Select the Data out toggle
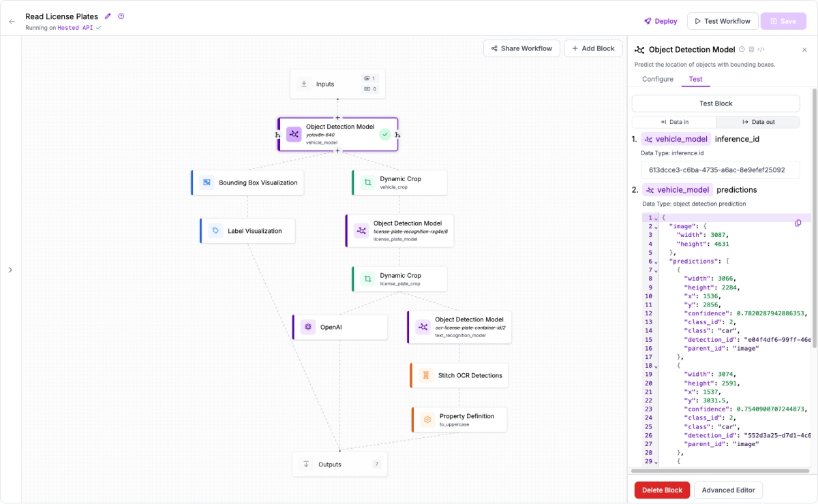 (758, 122)
